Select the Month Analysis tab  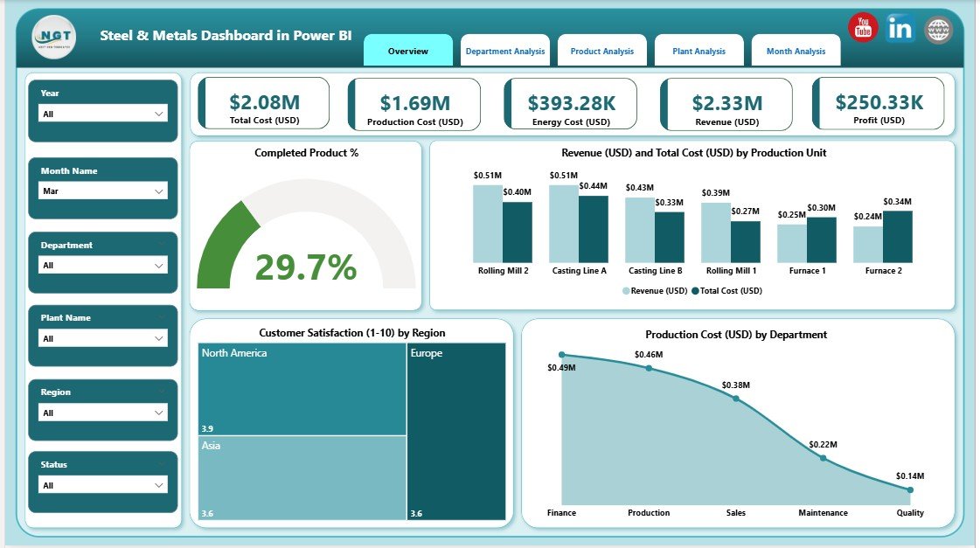[x=796, y=51]
